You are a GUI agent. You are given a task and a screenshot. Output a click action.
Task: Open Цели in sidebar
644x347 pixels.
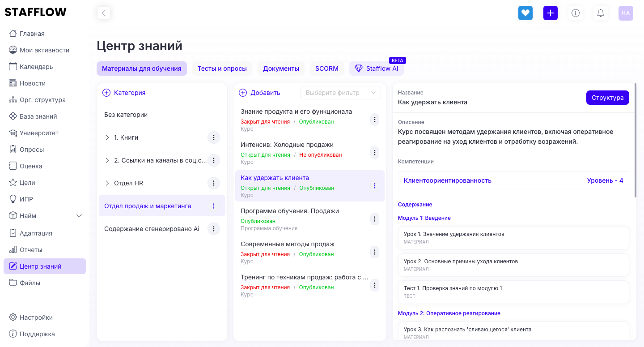[x=45, y=183]
